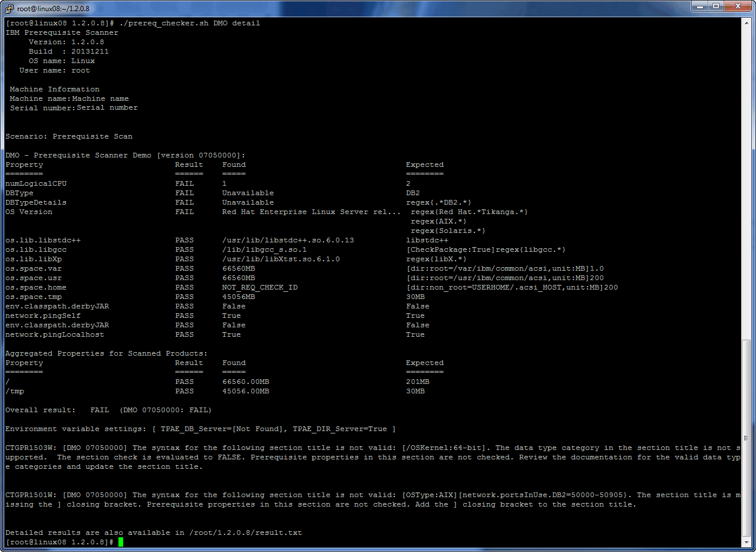Click the green terminal cursor block

(120, 541)
